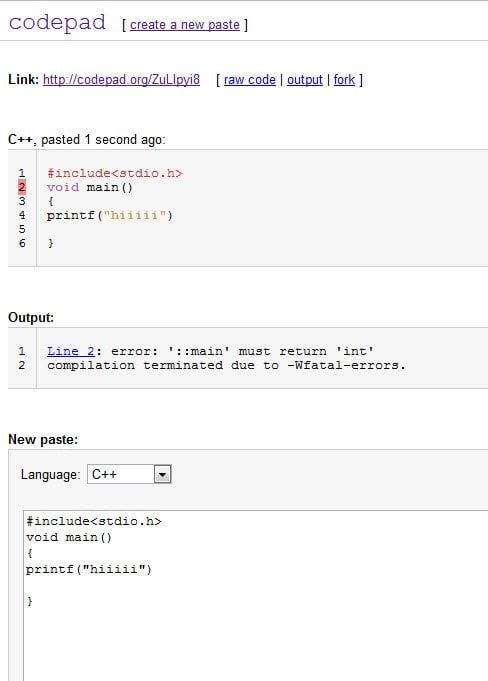View the raw code link
This screenshot has width=488, height=681.
pos(250,80)
